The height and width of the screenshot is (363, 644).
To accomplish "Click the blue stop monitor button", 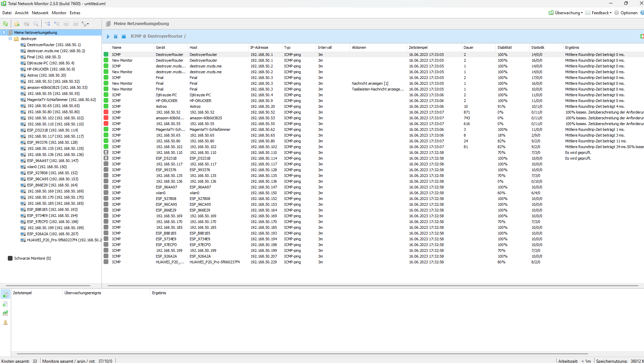I will (x=124, y=36).
